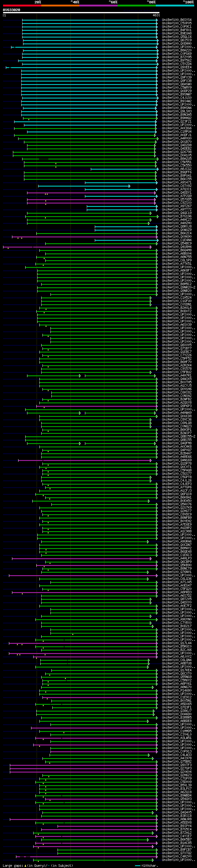Select subject label UniRef100_Q26798

click(176, 152)
